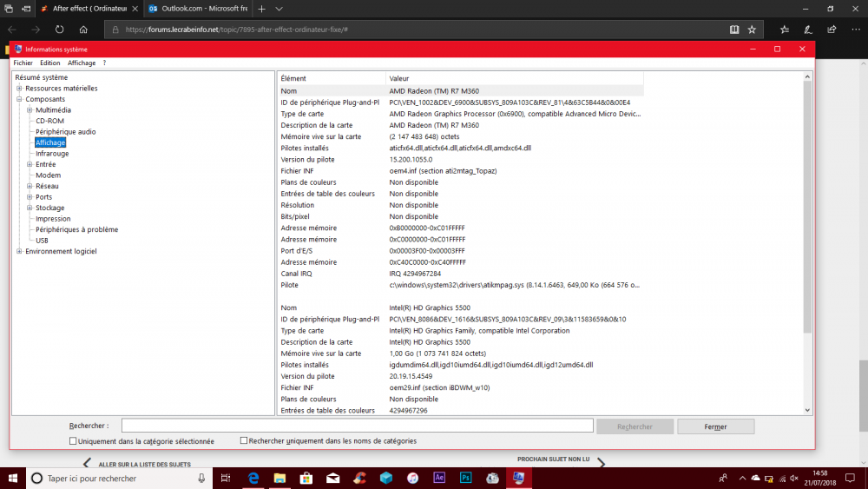Click the details pane vertical scrollbar thumb
The image size is (868, 489).
807,208
